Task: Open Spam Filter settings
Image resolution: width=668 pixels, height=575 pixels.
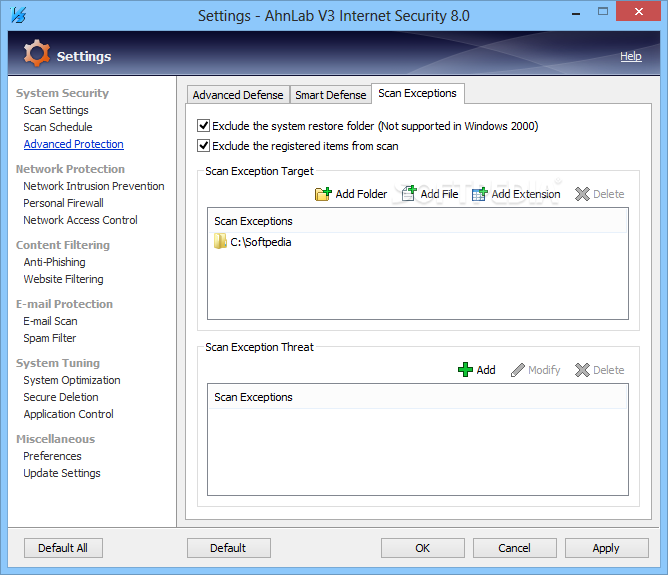Action: [50, 338]
